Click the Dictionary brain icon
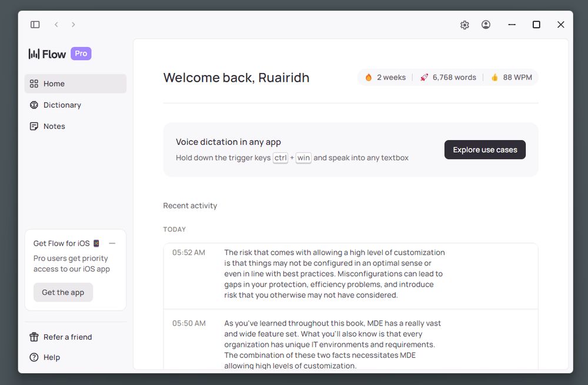The height and width of the screenshot is (385, 588). pos(34,105)
